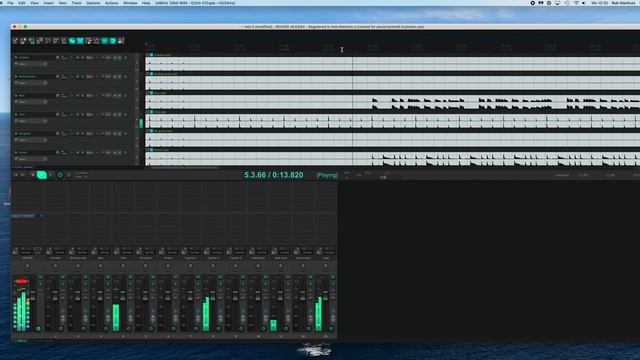
Task: Click the master fader in the mixer
Action: click(33, 296)
